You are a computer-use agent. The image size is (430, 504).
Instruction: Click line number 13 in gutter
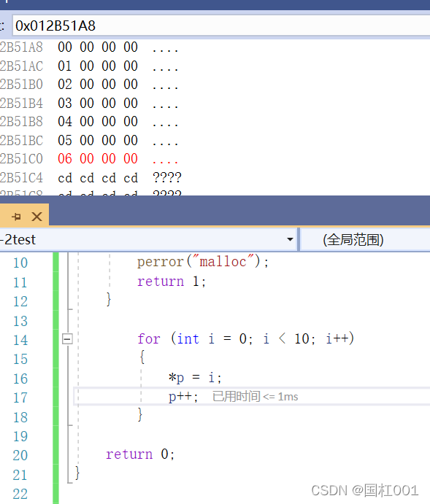pos(20,321)
